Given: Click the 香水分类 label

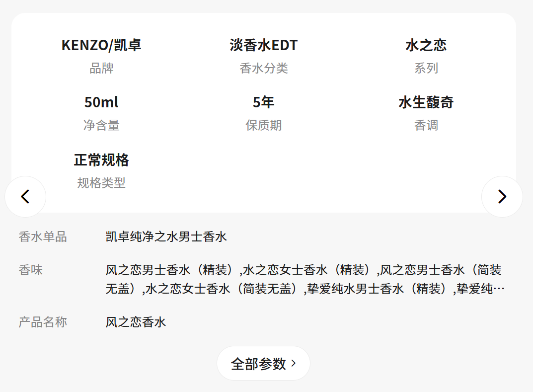Looking at the screenshot, I should (263, 69).
